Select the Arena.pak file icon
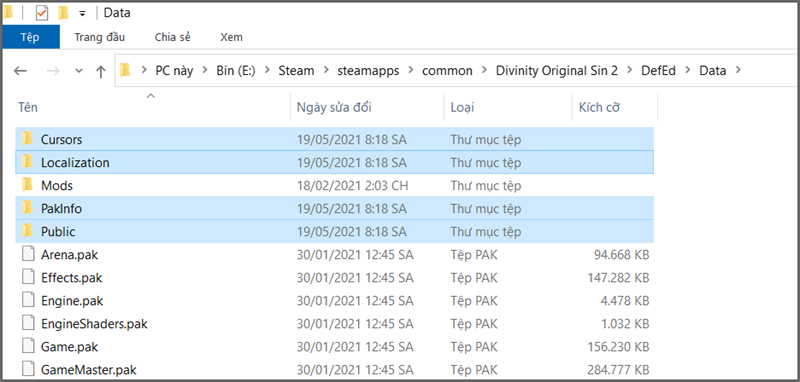Viewport: 800px width, 382px height. (28, 254)
